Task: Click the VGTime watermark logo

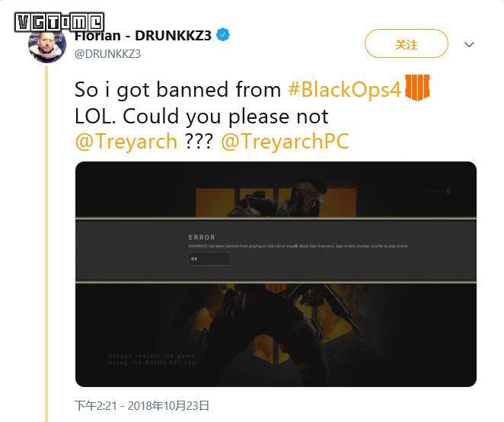Action: 59,22
